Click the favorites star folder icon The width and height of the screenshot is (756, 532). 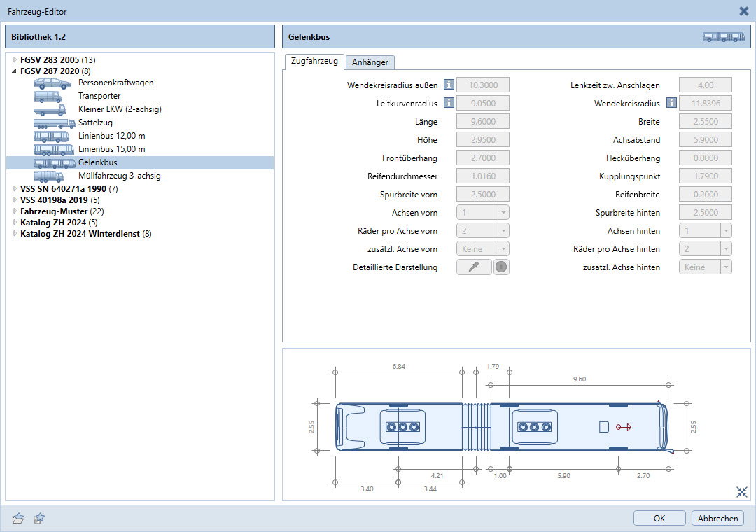[40, 518]
